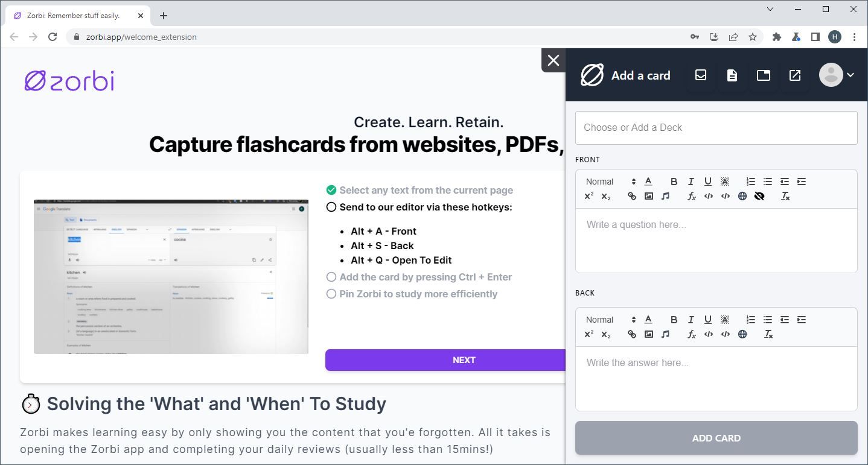The height and width of the screenshot is (465, 868).
Task: Apply bold in the Back editor toolbar
Action: click(x=674, y=320)
